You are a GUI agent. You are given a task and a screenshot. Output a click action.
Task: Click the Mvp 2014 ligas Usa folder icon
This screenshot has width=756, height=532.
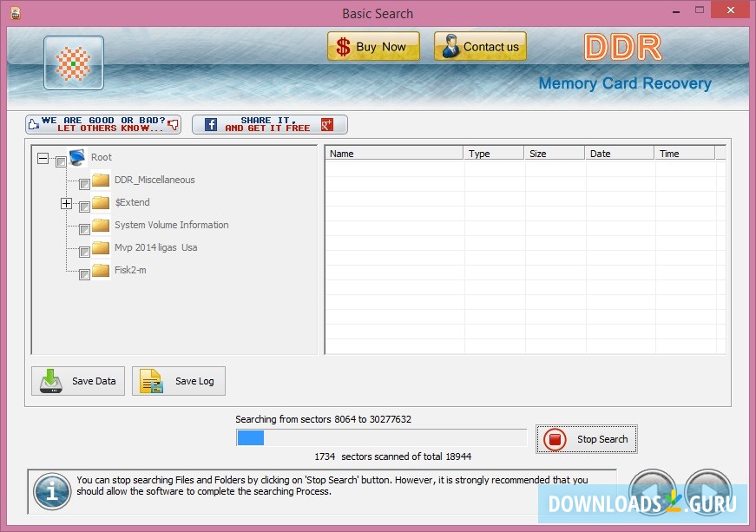pos(101,247)
